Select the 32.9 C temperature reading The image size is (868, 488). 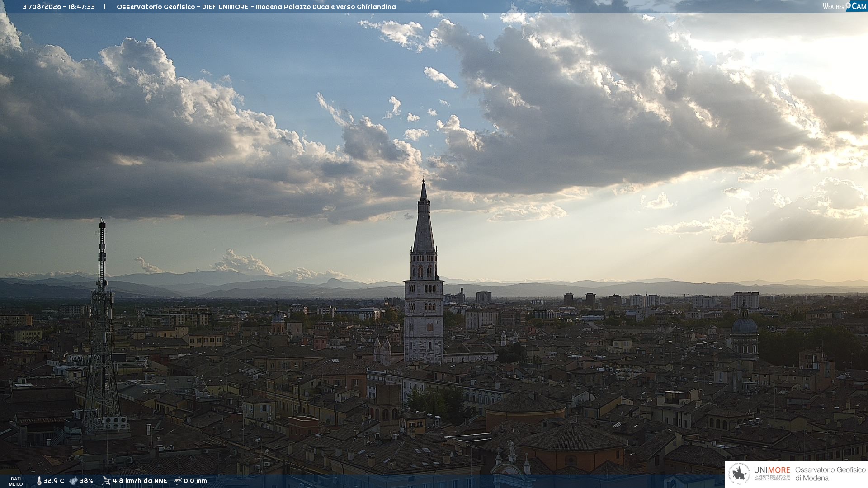click(x=54, y=481)
